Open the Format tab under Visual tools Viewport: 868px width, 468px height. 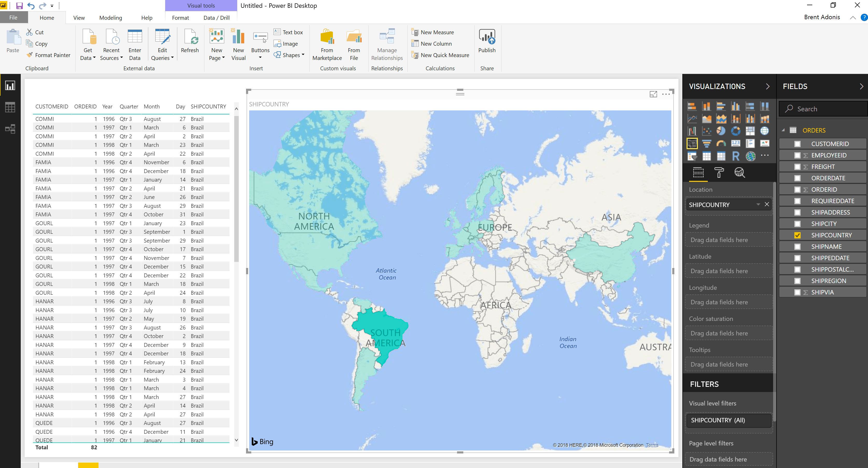tap(180, 18)
